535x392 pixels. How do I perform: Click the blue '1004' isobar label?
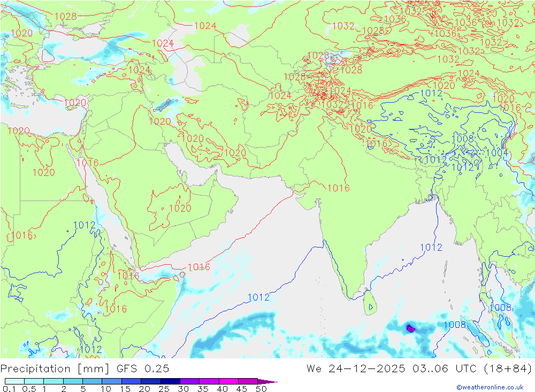[x=497, y=153]
